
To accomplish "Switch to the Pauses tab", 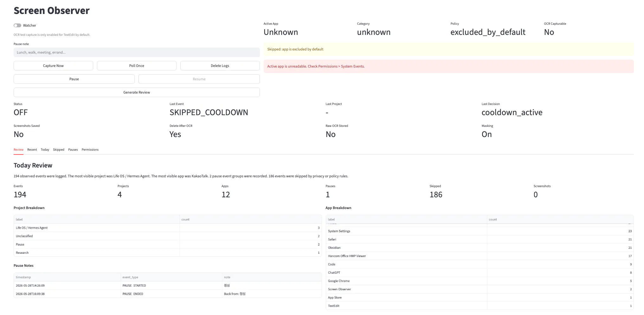I will (x=73, y=150).
